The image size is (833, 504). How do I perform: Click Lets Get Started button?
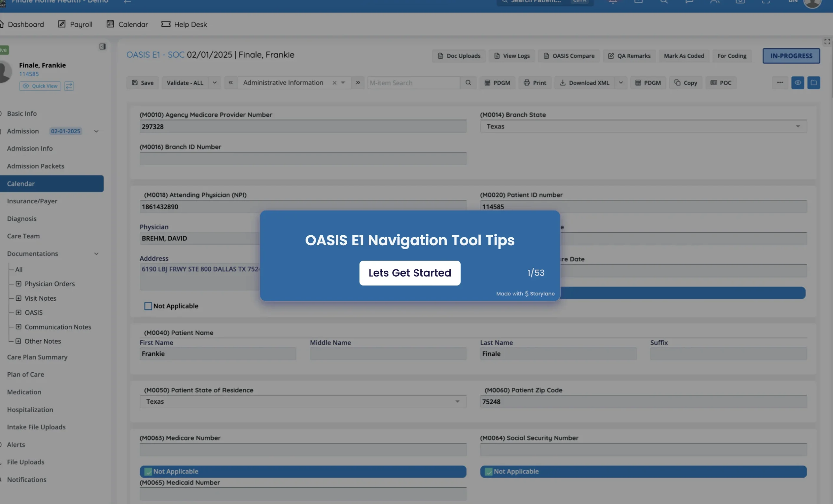click(x=410, y=273)
